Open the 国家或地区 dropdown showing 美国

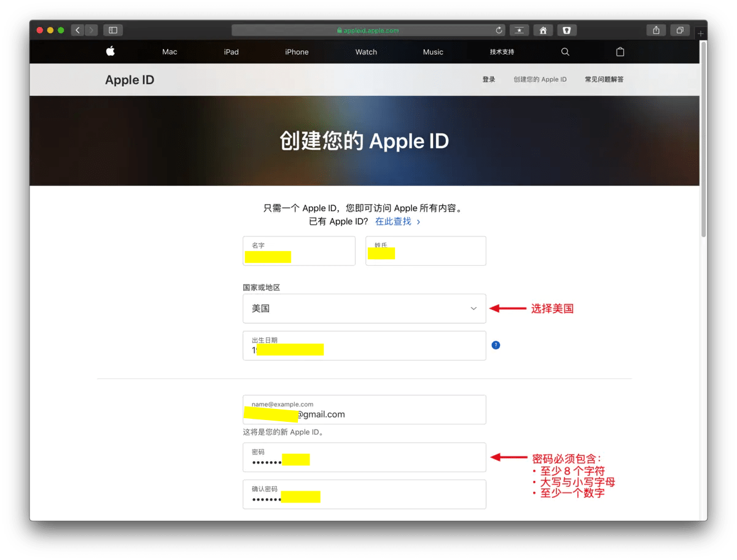(x=364, y=308)
